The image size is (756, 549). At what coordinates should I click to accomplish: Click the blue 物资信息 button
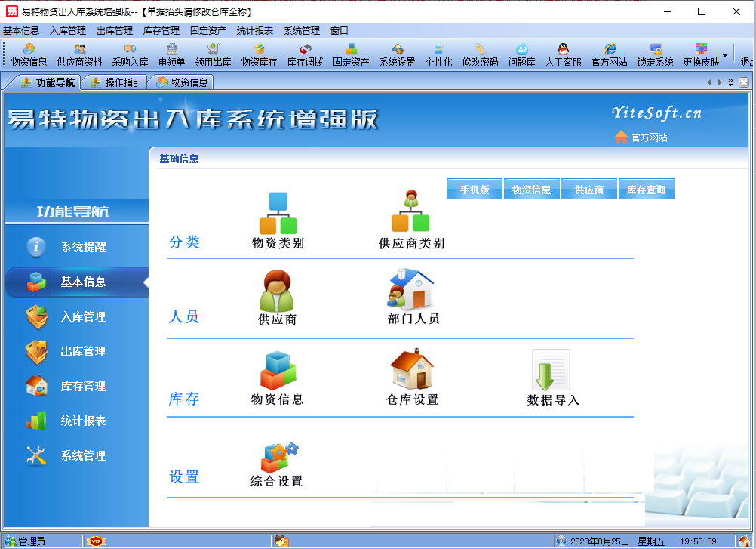531,189
